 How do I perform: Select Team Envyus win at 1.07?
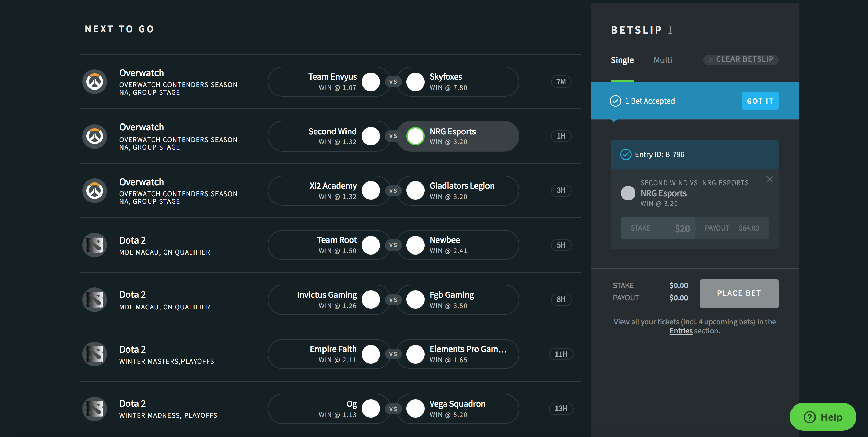[371, 82]
